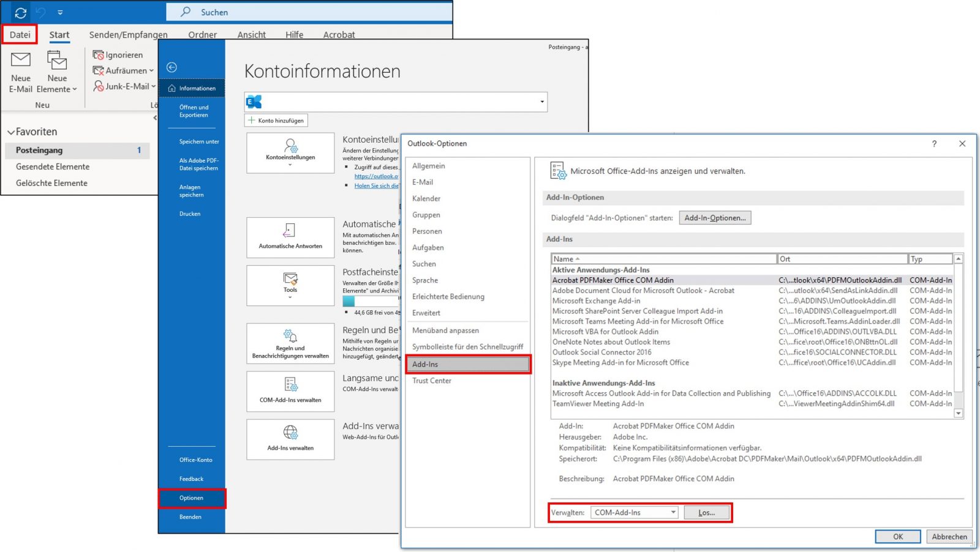The height and width of the screenshot is (552, 980).
Task: Click the Neue E-Mail envelope icon
Action: coord(21,60)
